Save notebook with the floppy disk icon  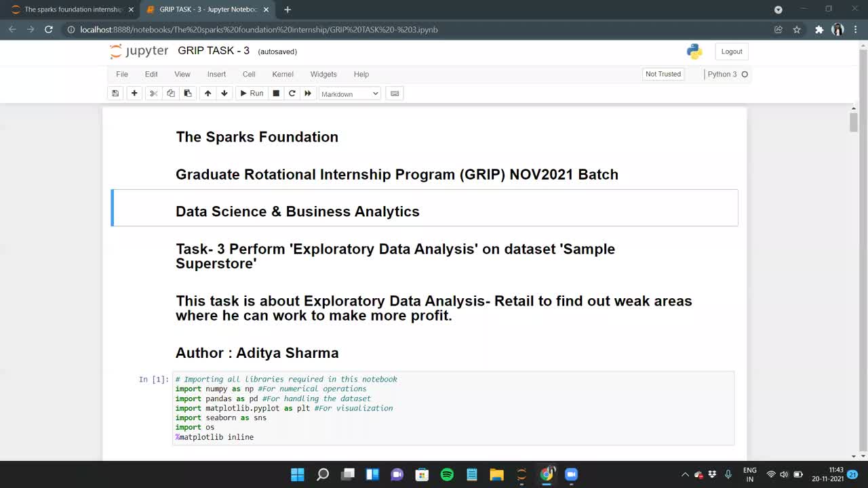click(x=115, y=94)
